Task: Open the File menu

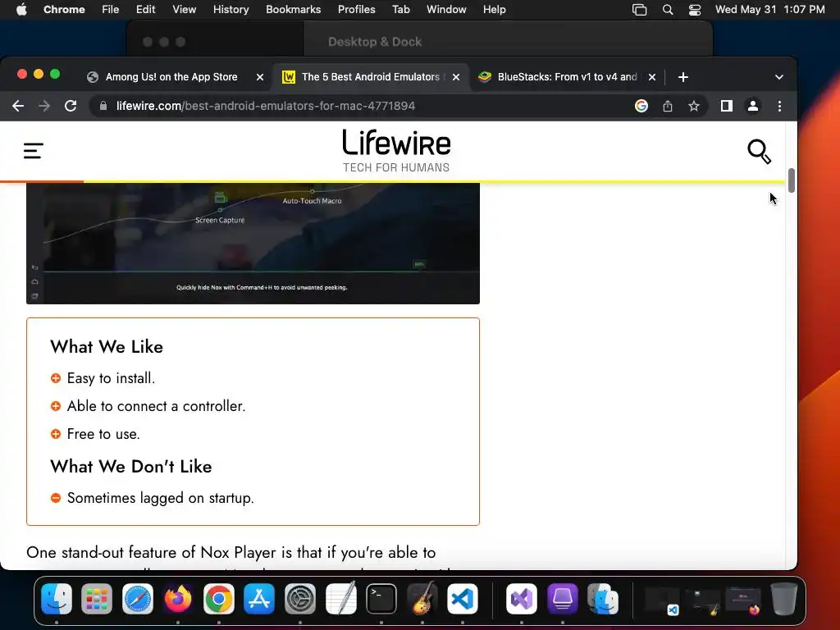Action: [x=111, y=10]
